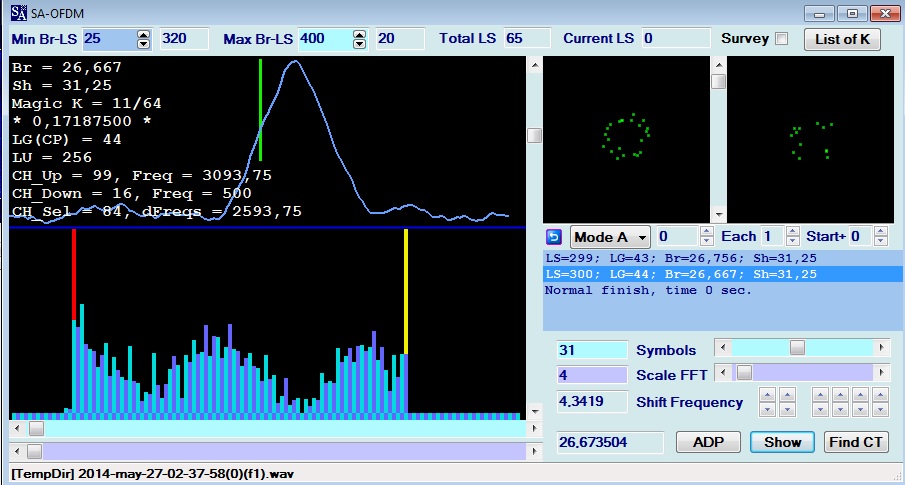
Task: Click down arrow of histogram vertical scrollbar
Action: pyautogui.click(x=534, y=412)
